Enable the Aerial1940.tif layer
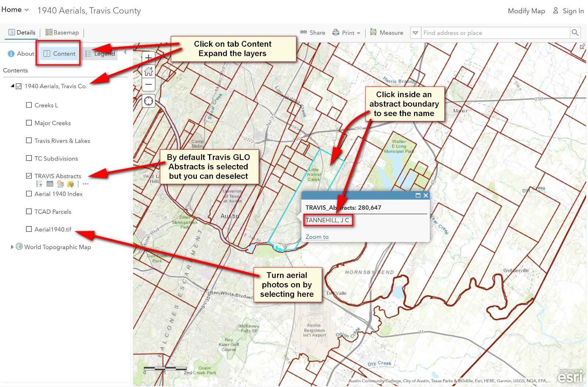This screenshot has height=387, width=588. (x=29, y=229)
